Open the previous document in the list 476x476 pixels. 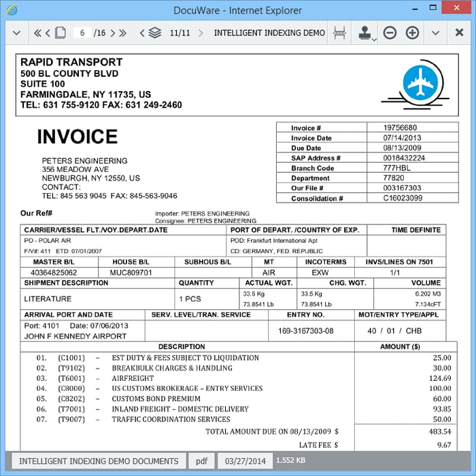[142, 33]
